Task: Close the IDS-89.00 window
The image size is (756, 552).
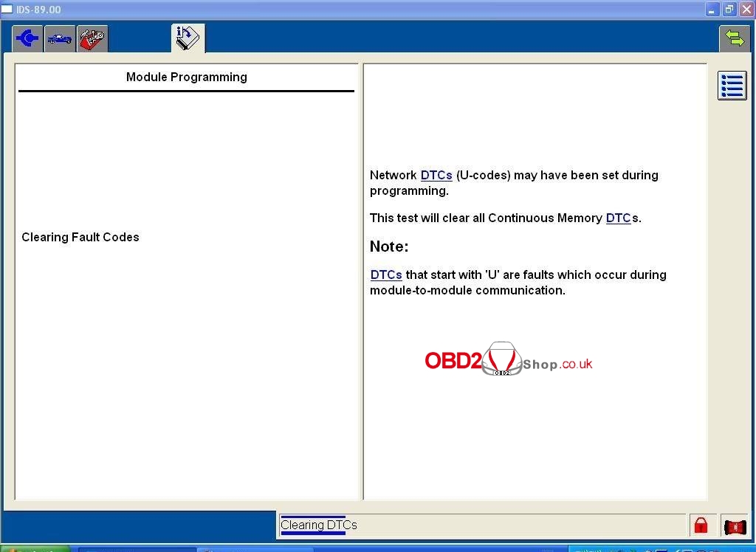Action: coord(746,10)
